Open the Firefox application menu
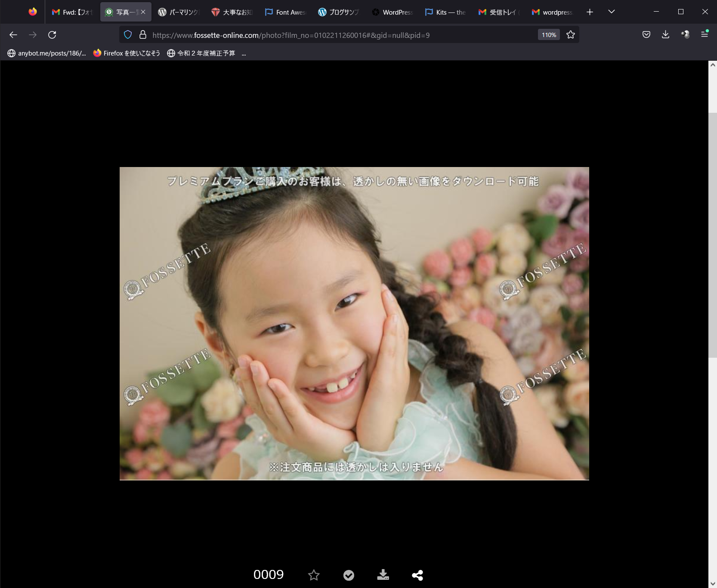This screenshot has height=588, width=717. [705, 34]
